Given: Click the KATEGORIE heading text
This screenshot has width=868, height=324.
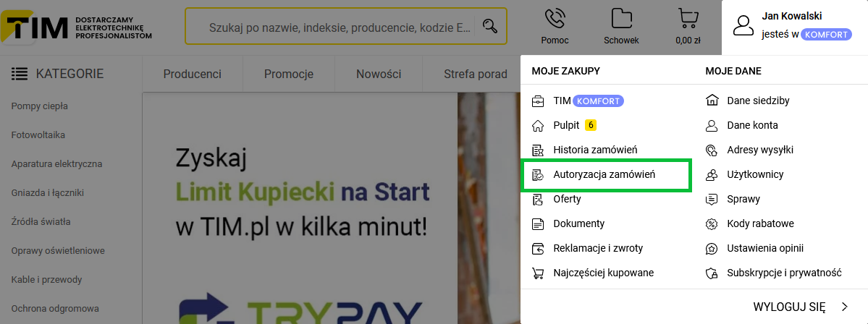Looking at the screenshot, I should [69, 74].
